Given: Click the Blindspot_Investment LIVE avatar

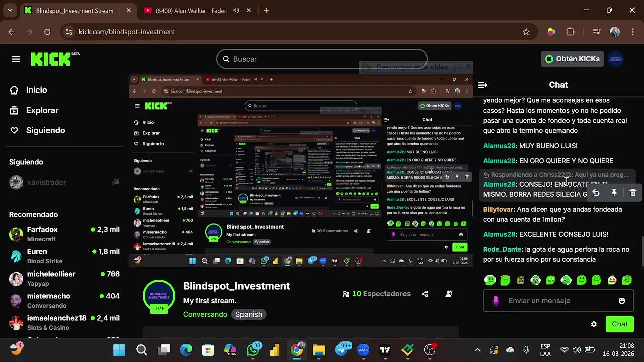Looking at the screenshot, I should point(159,297).
